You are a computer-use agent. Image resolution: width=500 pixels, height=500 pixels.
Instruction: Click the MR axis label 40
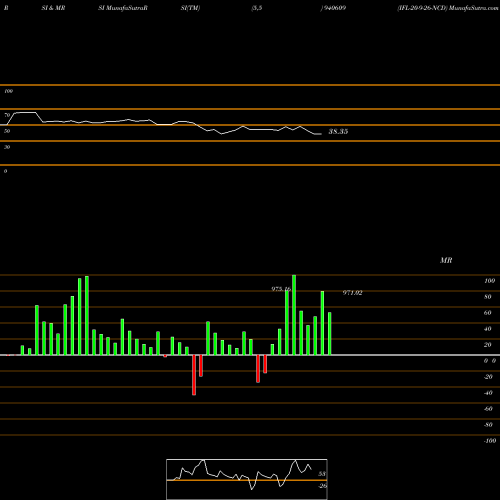(488, 329)
